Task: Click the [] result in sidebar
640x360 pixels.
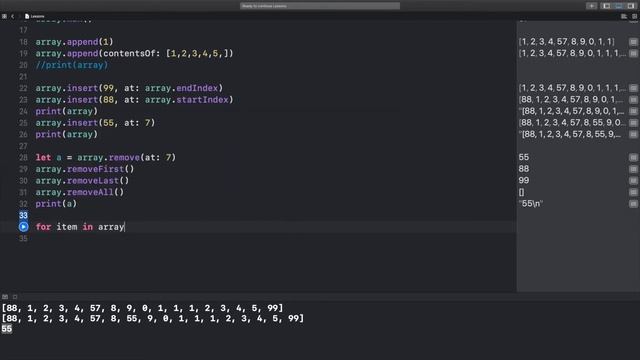Action: coord(521,192)
